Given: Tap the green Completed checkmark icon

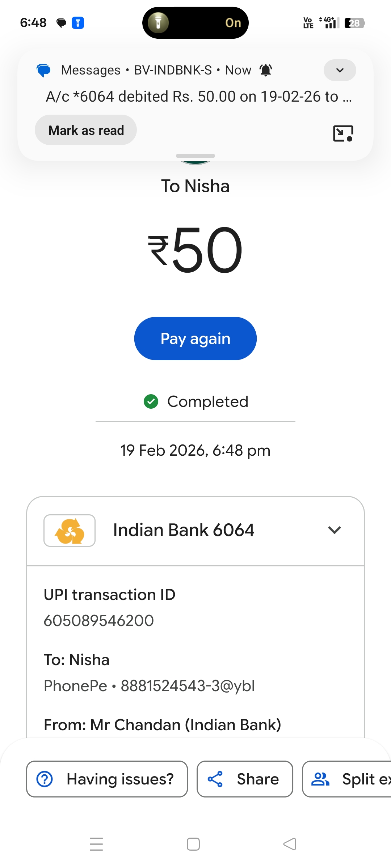Looking at the screenshot, I should 151,401.
